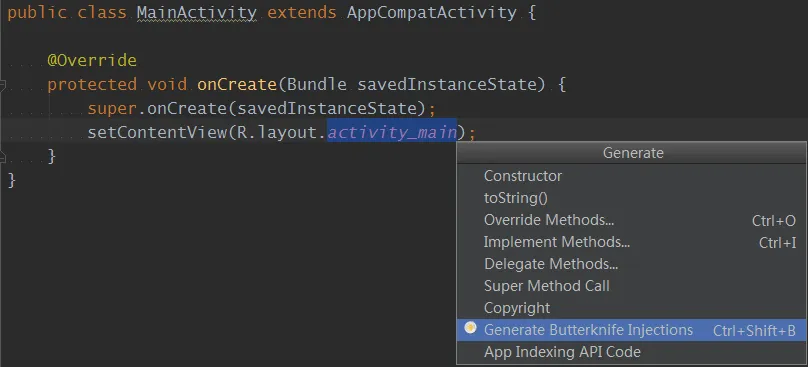Click the extends keyword
The image size is (808, 367).
pos(301,12)
